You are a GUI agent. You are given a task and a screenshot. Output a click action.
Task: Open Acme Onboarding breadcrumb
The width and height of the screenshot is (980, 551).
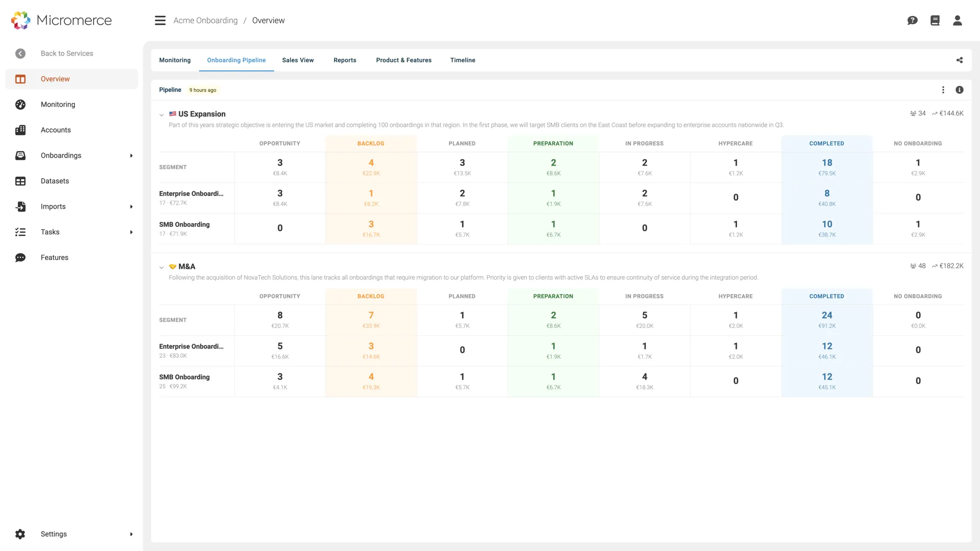click(x=205, y=20)
